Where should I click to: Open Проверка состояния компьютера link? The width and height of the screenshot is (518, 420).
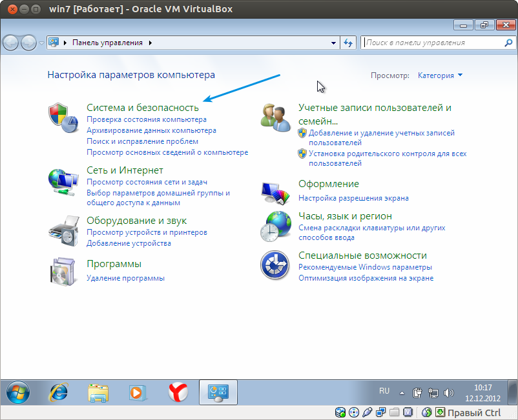click(x=147, y=119)
